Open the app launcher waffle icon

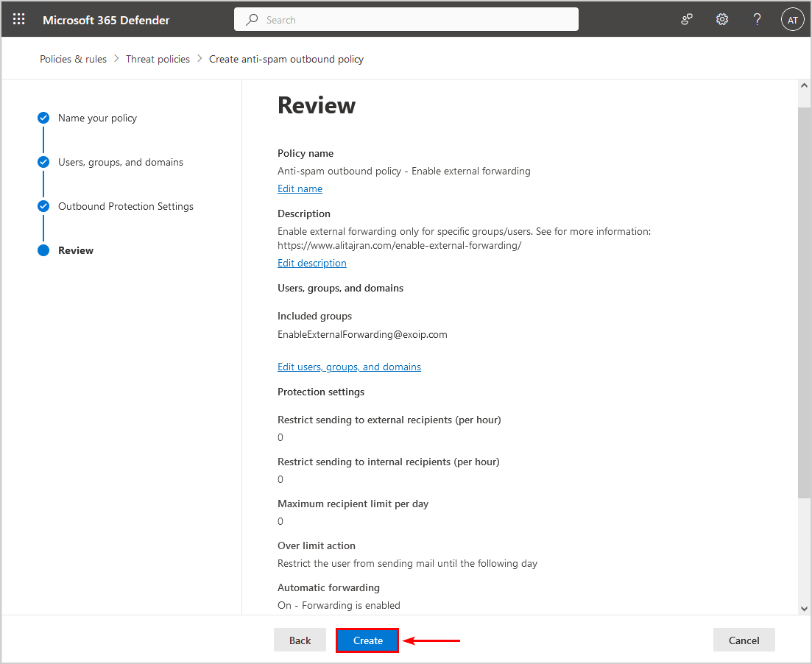pyautogui.click(x=19, y=20)
